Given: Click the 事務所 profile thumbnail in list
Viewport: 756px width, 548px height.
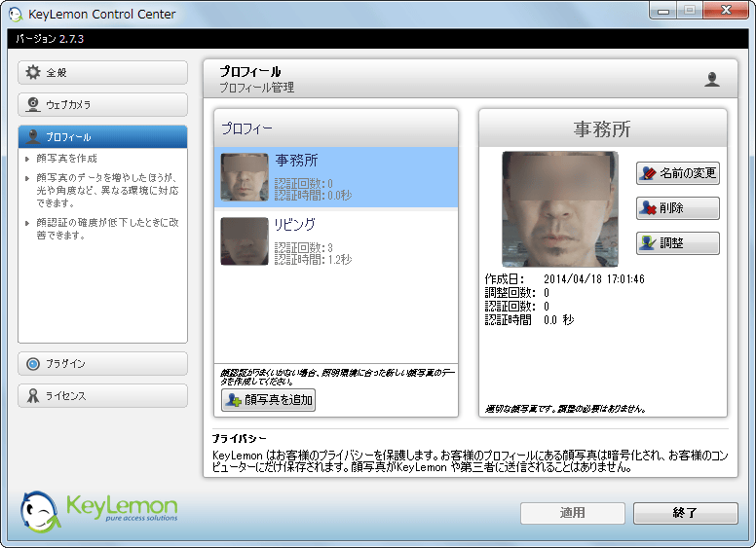Looking at the screenshot, I should point(245,177).
